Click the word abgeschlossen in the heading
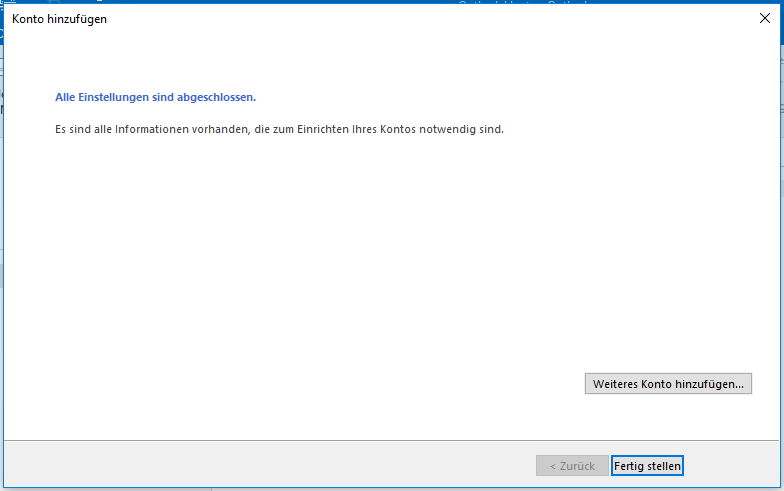Viewport: 784px width, 491px height. click(x=222, y=98)
